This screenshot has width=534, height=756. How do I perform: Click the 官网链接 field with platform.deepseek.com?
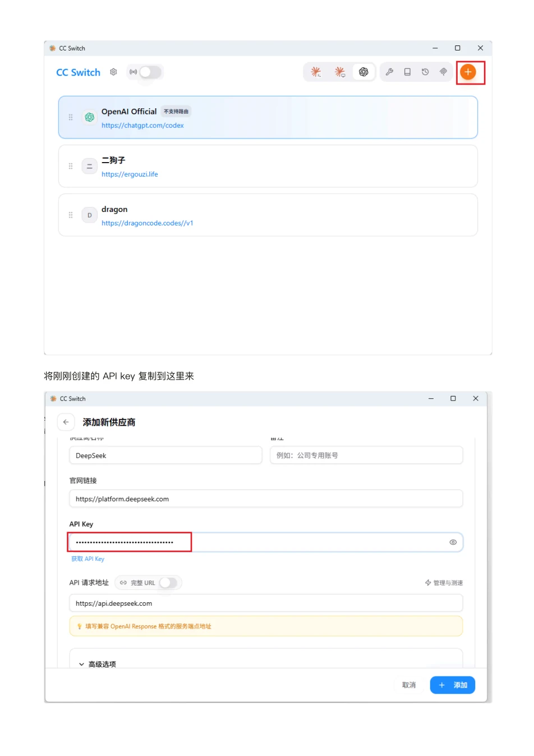[266, 499]
